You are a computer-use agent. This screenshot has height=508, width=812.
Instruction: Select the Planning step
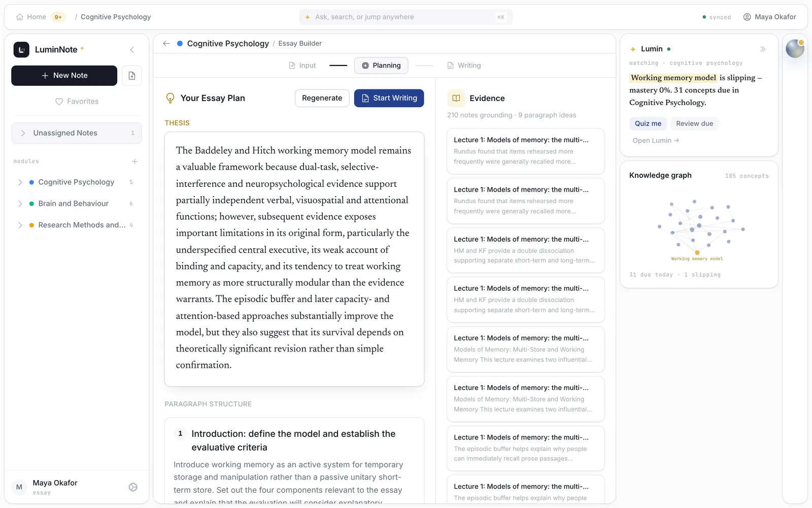[381, 66]
